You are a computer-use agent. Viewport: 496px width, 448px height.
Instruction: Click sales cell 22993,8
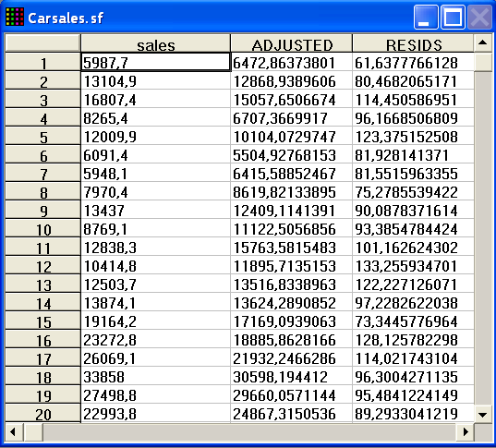[x=155, y=413]
